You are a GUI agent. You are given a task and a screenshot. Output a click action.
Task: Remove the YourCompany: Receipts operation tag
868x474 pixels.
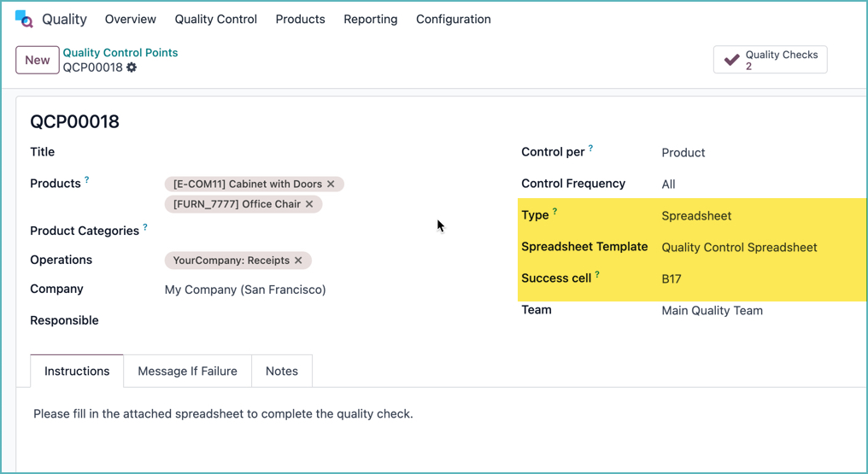coord(298,260)
